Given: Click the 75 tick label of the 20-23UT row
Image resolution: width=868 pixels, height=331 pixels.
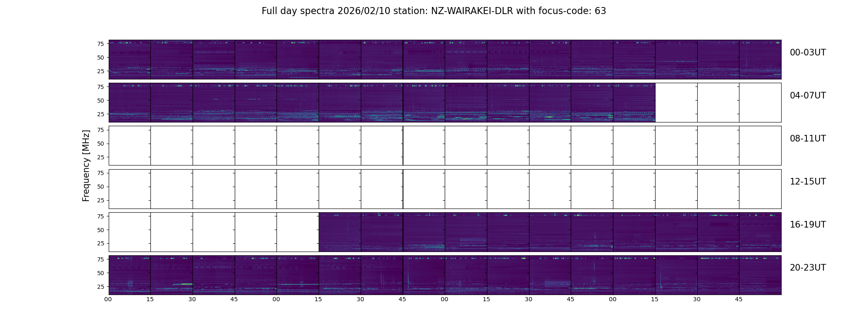Looking at the screenshot, I should 100,259.
